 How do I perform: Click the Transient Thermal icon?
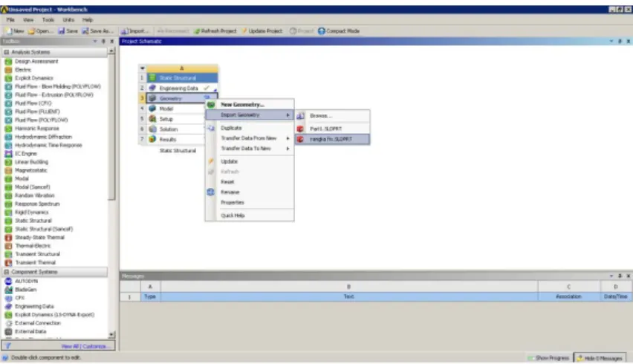[8, 263]
